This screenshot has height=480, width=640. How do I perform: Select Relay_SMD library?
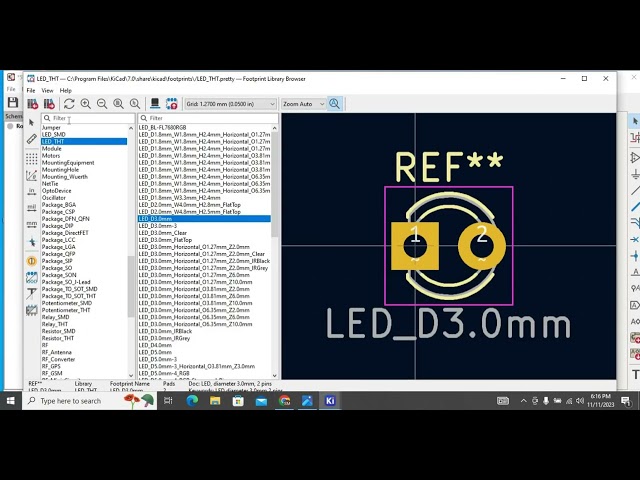click(x=56, y=317)
